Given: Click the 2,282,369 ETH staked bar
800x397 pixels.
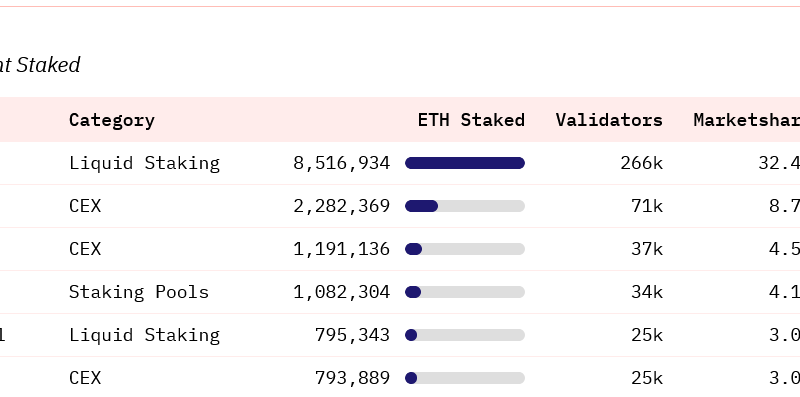Looking at the screenshot, I should point(465,206).
